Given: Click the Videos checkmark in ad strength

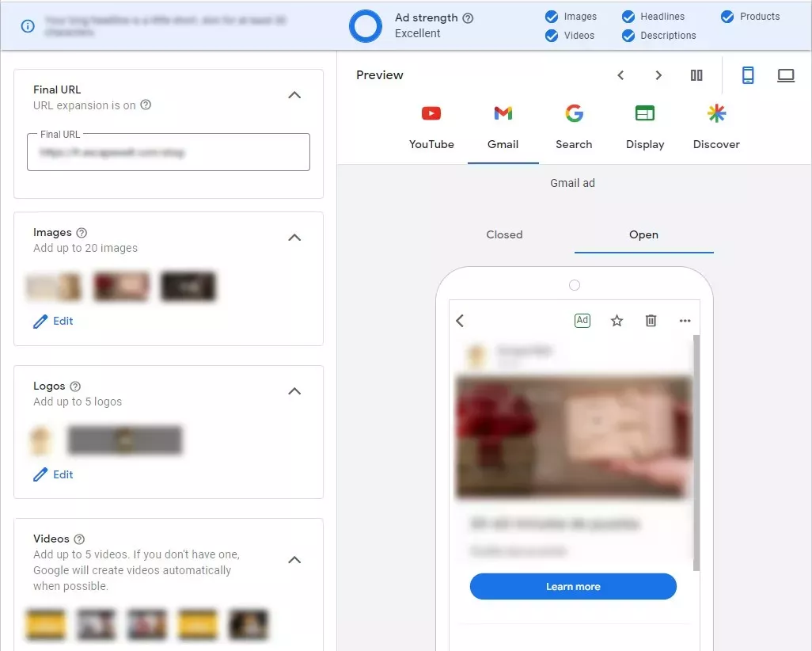Looking at the screenshot, I should 552,36.
